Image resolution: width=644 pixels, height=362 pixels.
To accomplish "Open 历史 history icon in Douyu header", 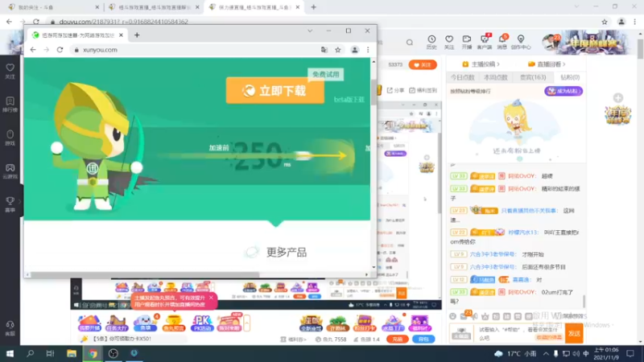I will point(431,42).
